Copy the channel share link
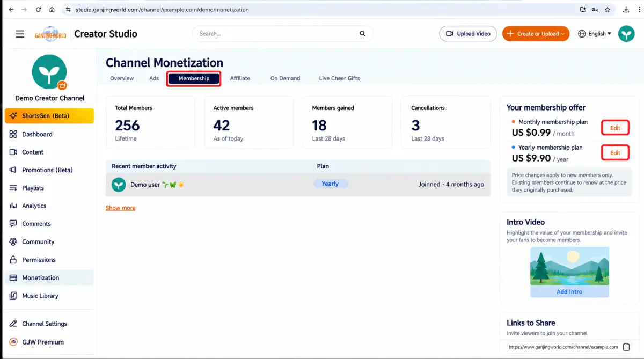The height and width of the screenshot is (359, 644). [626, 347]
